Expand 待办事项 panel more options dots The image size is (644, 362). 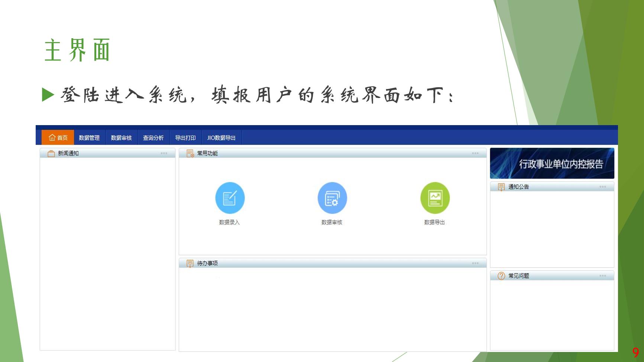click(475, 263)
